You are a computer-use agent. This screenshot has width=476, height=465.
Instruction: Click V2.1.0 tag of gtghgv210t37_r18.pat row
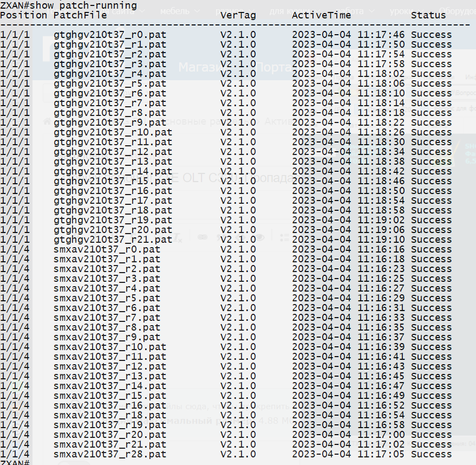tap(238, 210)
